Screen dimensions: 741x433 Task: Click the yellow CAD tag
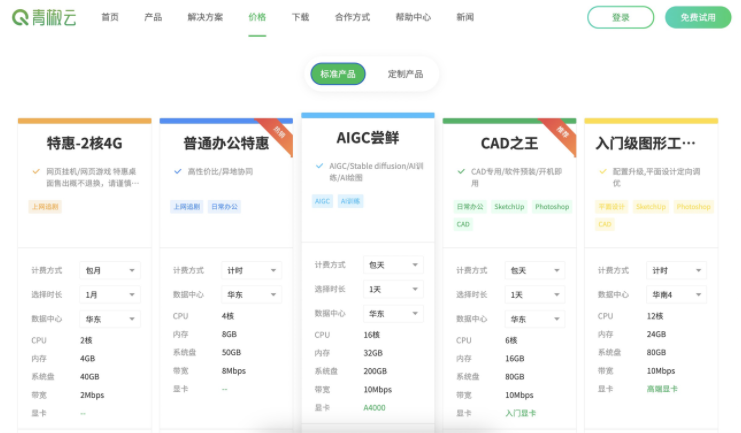[x=605, y=224]
